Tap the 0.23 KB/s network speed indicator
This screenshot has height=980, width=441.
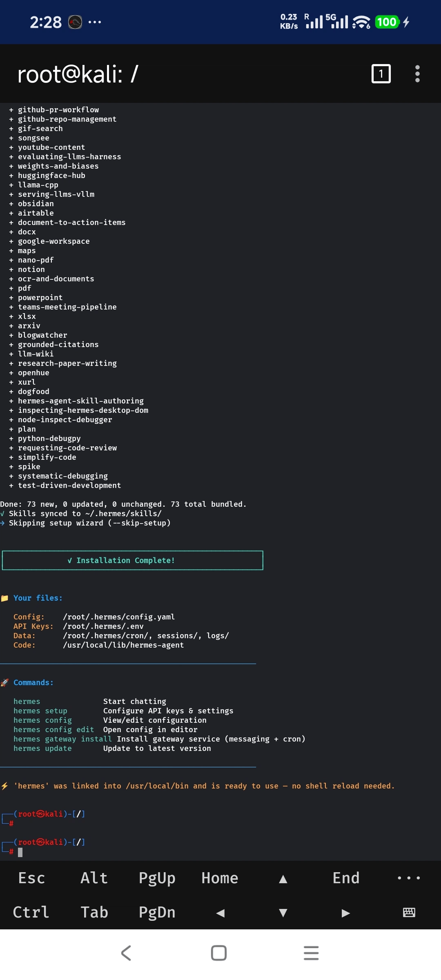289,22
